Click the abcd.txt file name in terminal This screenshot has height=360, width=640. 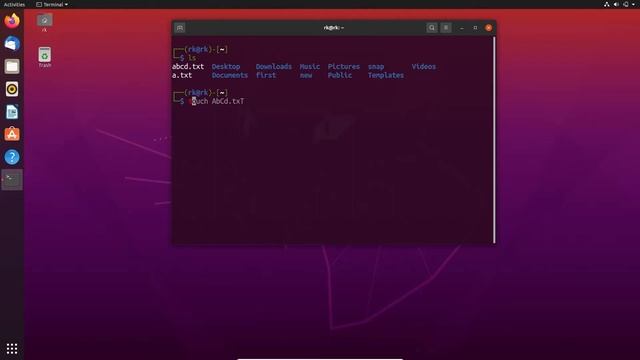point(188,67)
